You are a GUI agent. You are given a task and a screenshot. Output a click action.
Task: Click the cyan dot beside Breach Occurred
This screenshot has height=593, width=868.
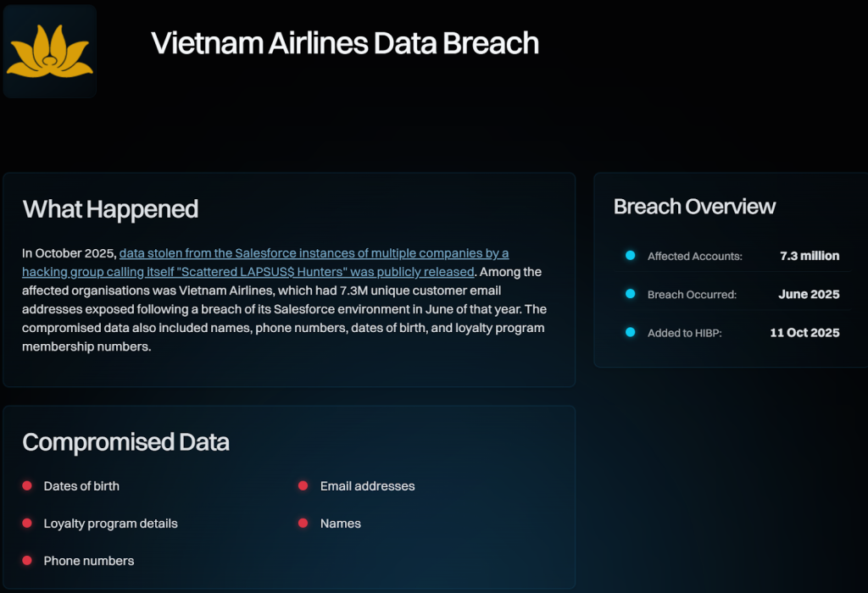point(630,294)
